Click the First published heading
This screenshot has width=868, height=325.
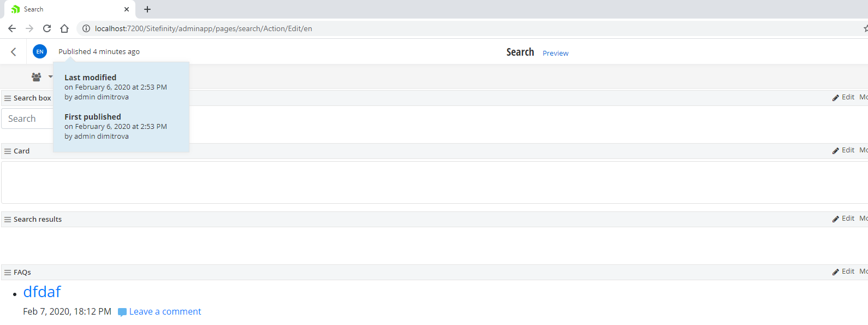93,117
